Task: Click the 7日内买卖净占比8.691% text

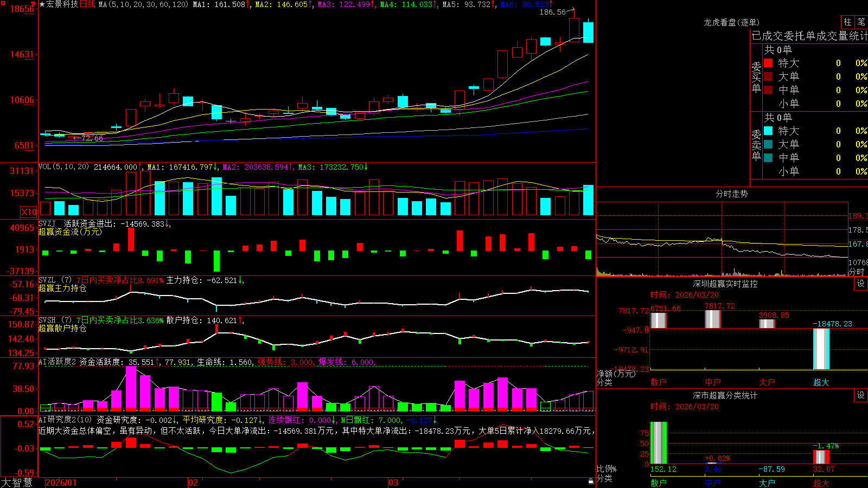Action: point(119,280)
